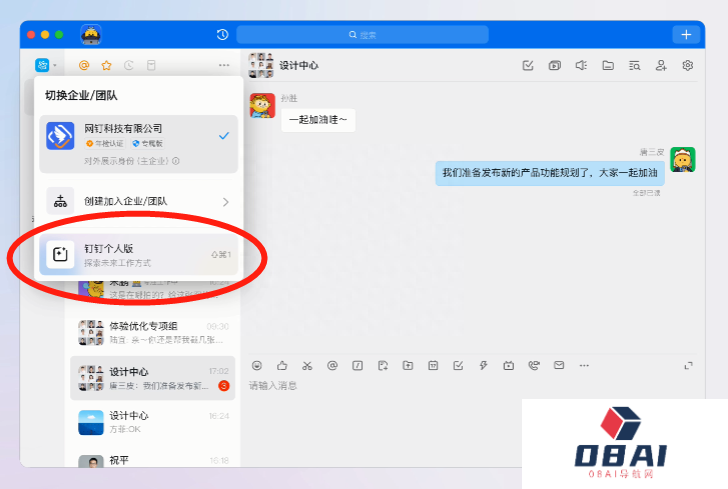Click the search field in title bar
728x489 pixels.
tap(362, 35)
